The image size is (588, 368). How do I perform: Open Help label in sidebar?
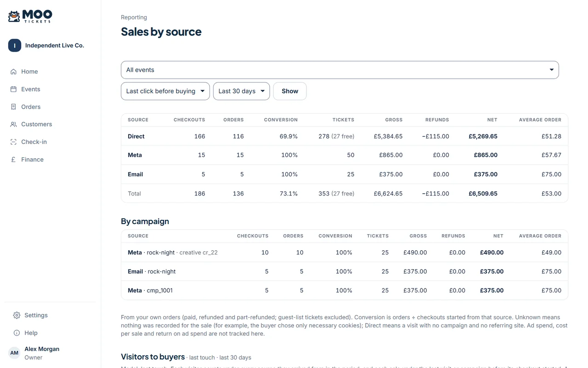[x=31, y=333]
